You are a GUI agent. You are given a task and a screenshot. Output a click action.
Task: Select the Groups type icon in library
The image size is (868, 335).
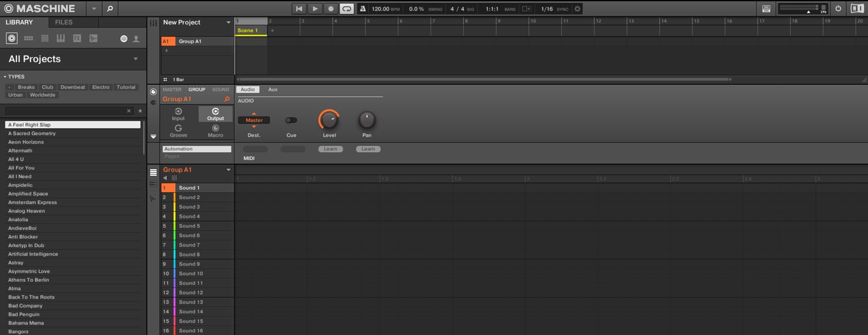pos(28,39)
